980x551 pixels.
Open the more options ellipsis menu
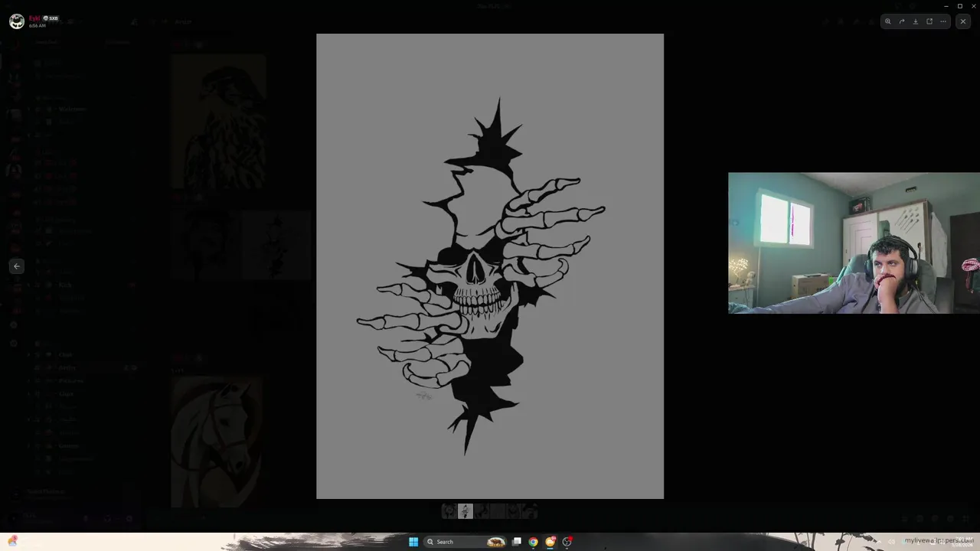[943, 21]
